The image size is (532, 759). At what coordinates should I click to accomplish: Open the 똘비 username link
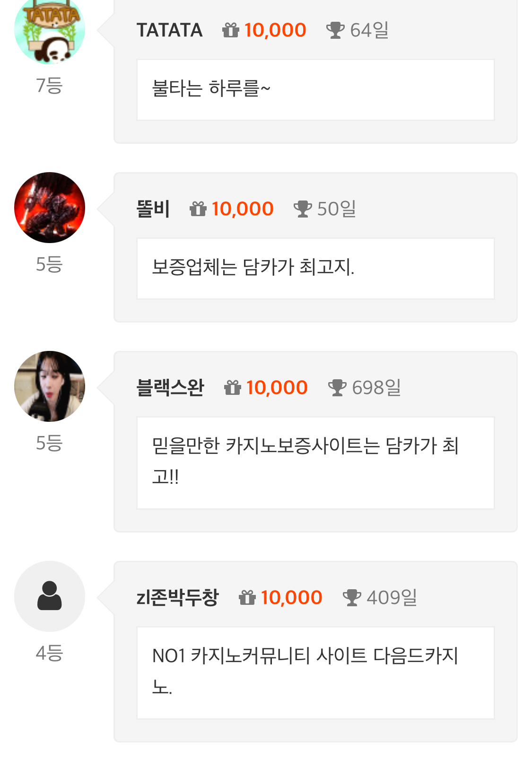(x=153, y=209)
